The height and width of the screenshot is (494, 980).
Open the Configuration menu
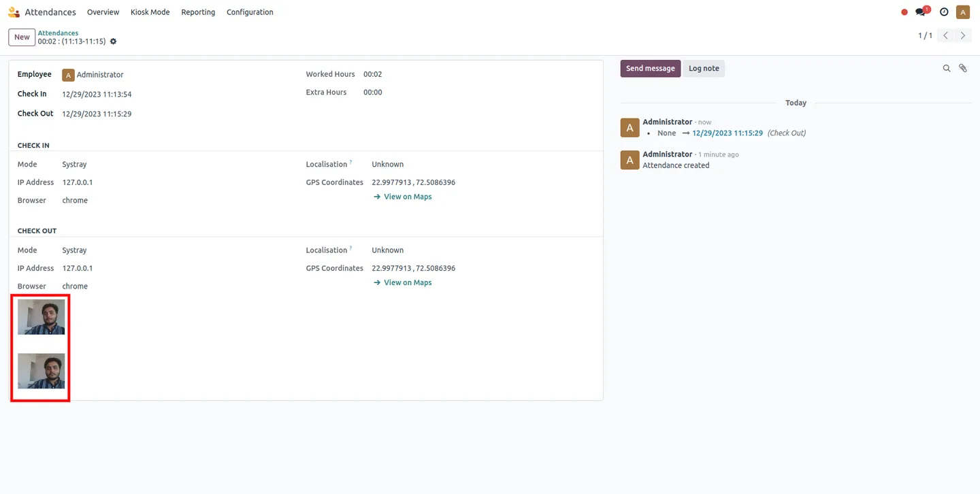pyautogui.click(x=250, y=12)
